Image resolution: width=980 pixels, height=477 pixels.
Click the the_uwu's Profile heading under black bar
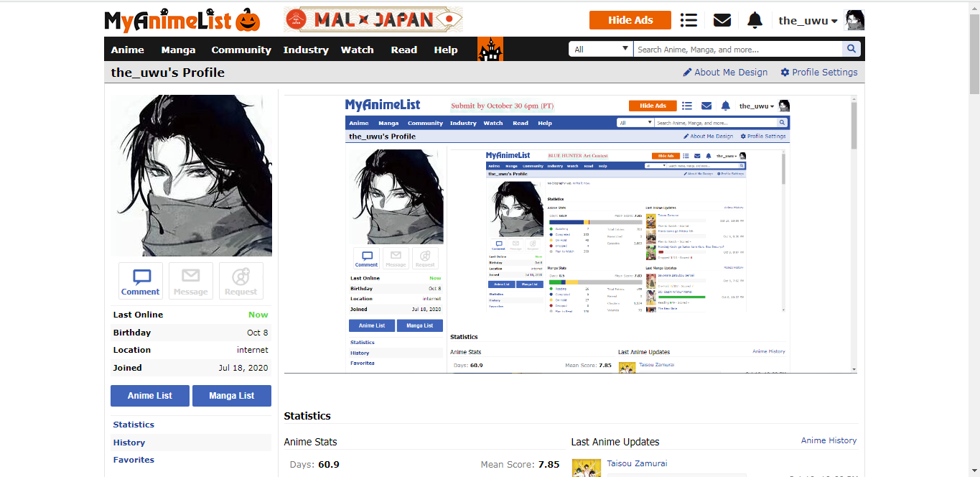(x=168, y=73)
